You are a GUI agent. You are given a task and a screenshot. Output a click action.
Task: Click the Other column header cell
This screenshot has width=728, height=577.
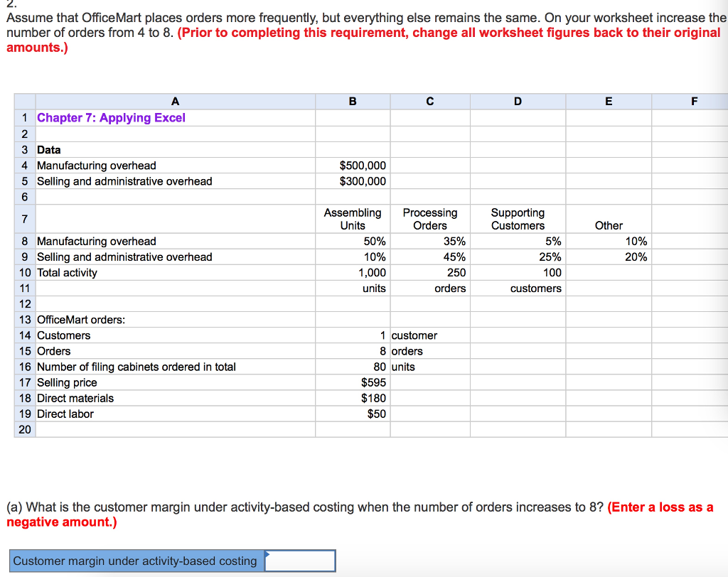pyautogui.click(x=608, y=226)
